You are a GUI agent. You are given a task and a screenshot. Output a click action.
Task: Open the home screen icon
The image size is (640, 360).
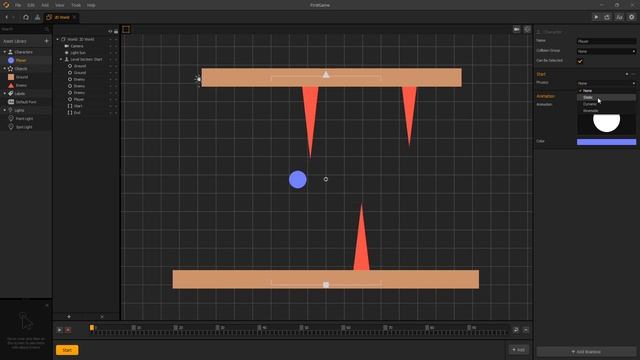pos(26,17)
